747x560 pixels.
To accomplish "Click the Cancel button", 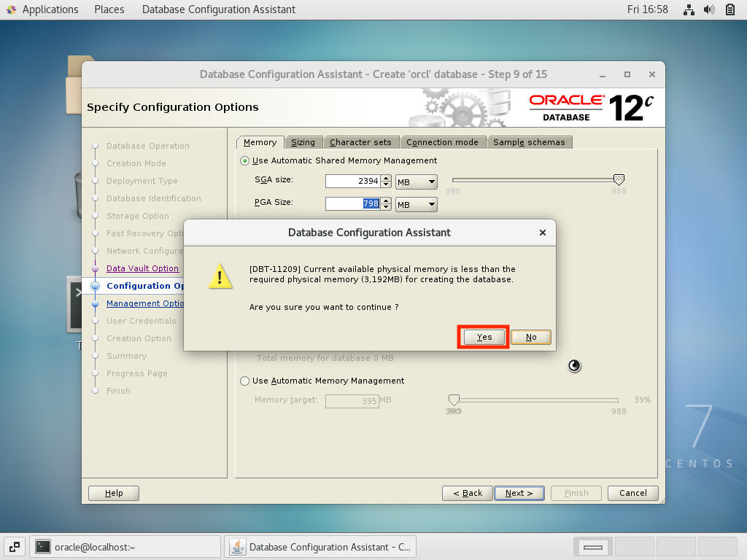I will click(x=633, y=493).
